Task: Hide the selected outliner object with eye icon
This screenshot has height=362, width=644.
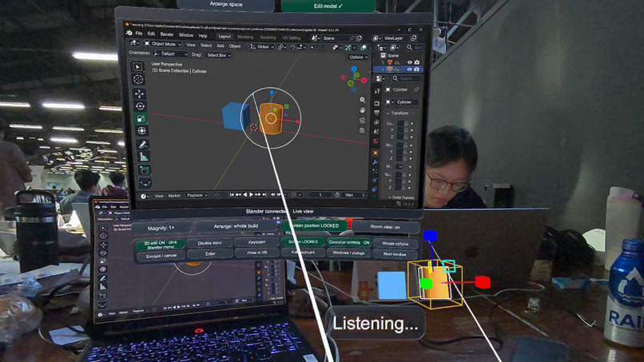Action: (409, 70)
